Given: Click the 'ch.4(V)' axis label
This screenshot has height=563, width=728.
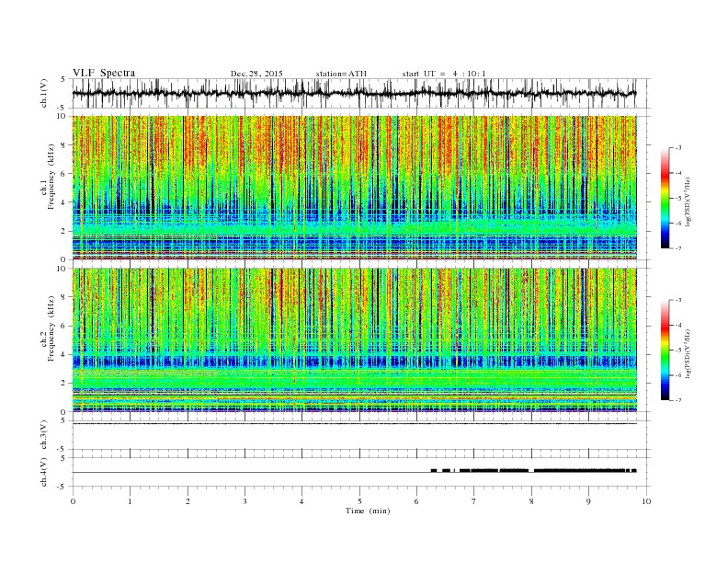Looking at the screenshot, I should click(44, 472).
